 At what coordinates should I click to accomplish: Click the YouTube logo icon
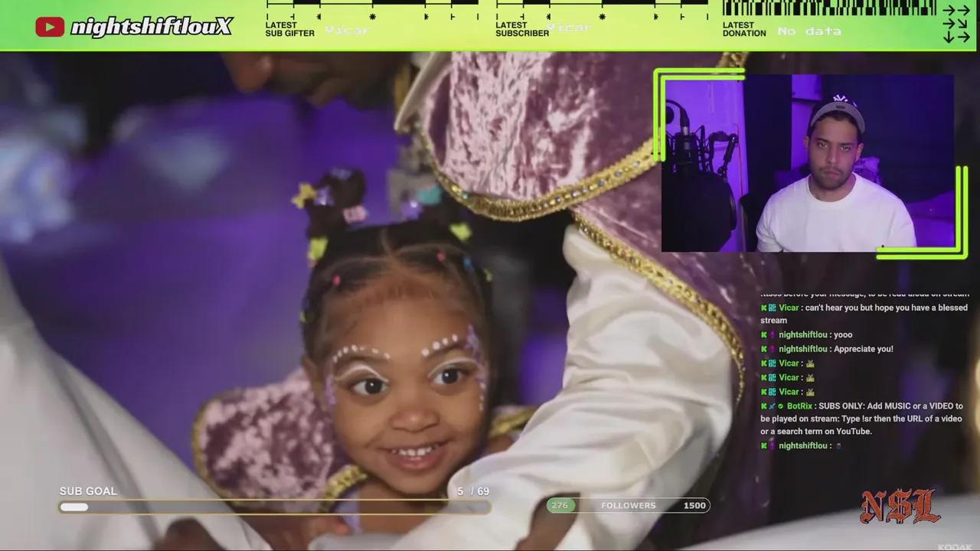click(50, 28)
